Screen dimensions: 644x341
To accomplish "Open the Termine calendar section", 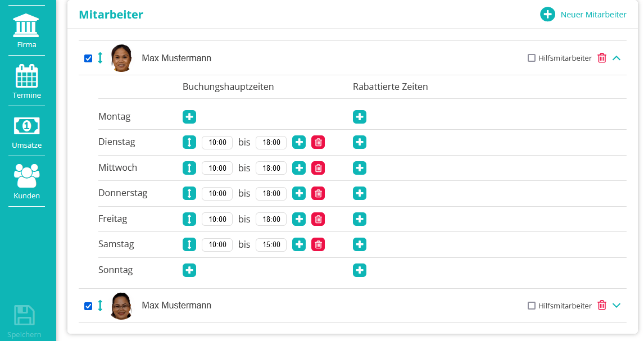I will coord(26,81).
